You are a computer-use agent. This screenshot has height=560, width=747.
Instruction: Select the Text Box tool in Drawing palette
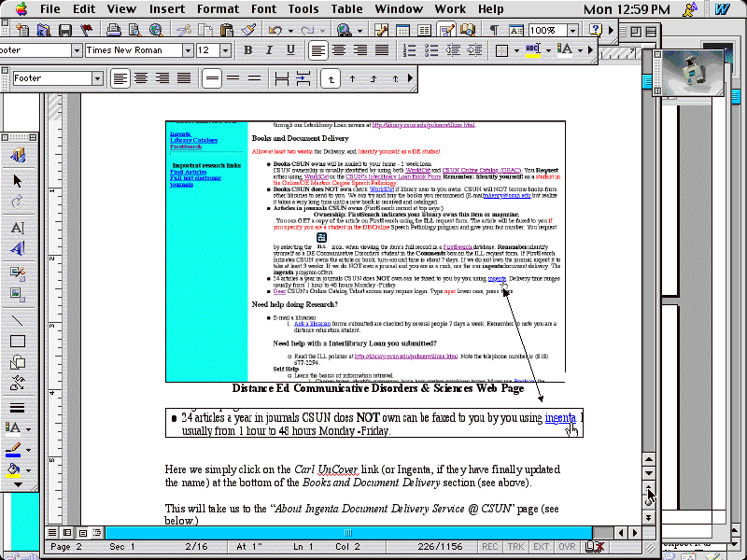[x=18, y=228]
